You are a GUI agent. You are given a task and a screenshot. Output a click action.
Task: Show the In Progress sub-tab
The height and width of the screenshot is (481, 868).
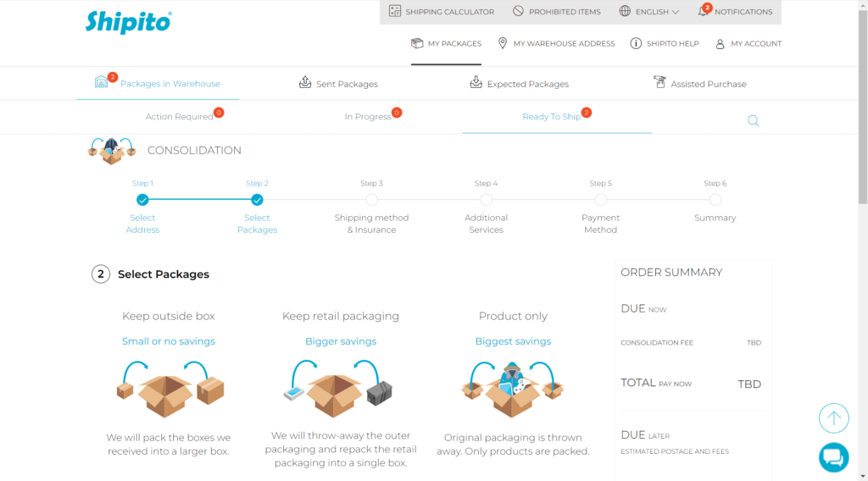coord(368,116)
